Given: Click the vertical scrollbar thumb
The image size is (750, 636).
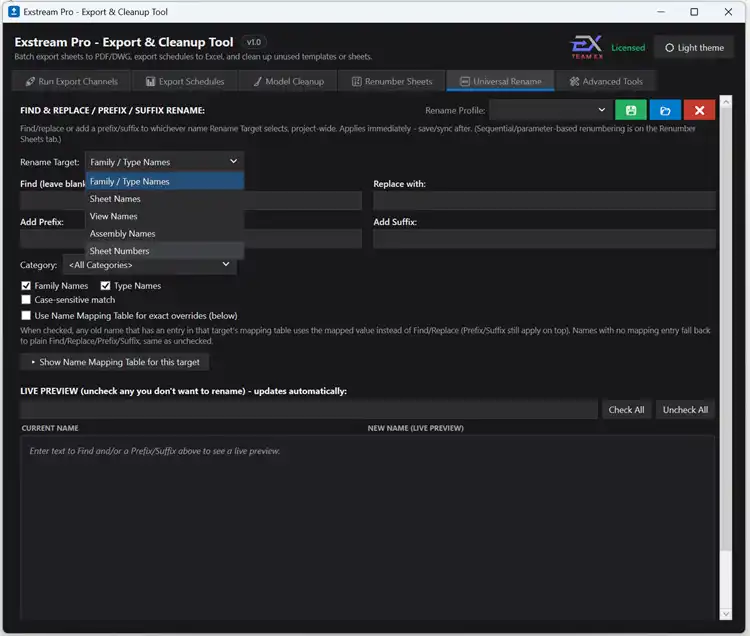Looking at the screenshot, I should click(726, 329).
